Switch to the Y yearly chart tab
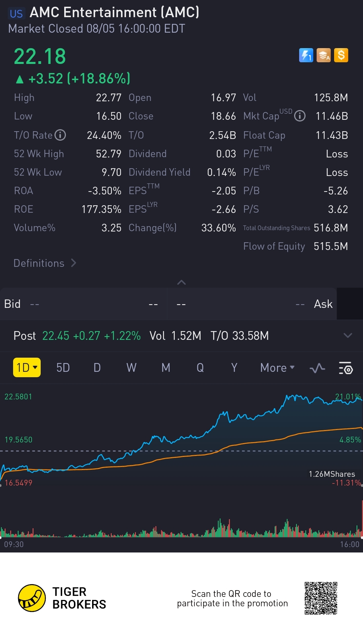Image resolution: width=363 pixels, height=644 pixels. [x=234, y=368]
